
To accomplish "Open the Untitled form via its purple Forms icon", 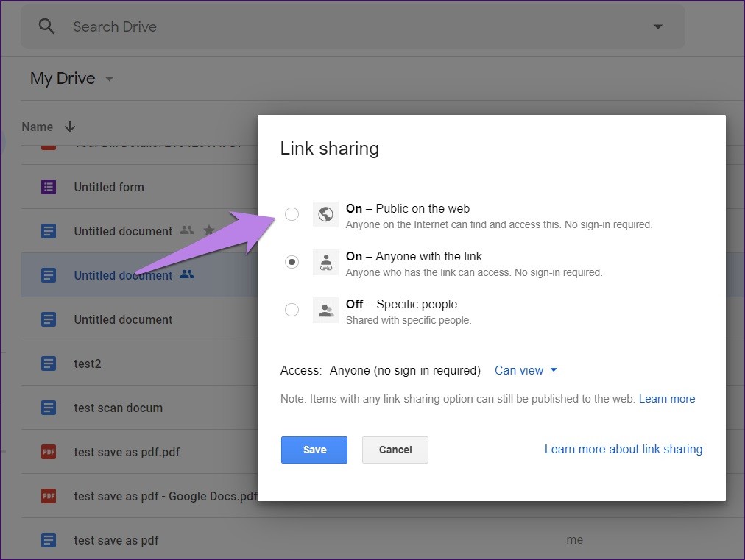I will (x=48, y=187).
